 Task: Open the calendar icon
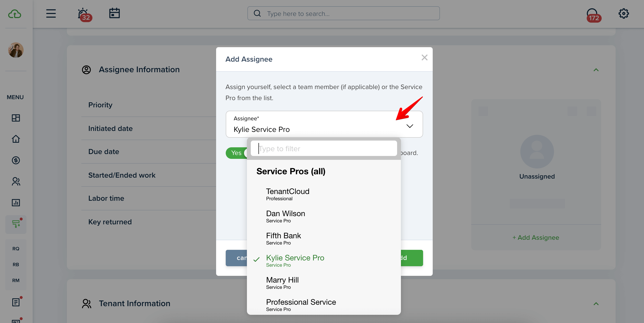[115, 13]
